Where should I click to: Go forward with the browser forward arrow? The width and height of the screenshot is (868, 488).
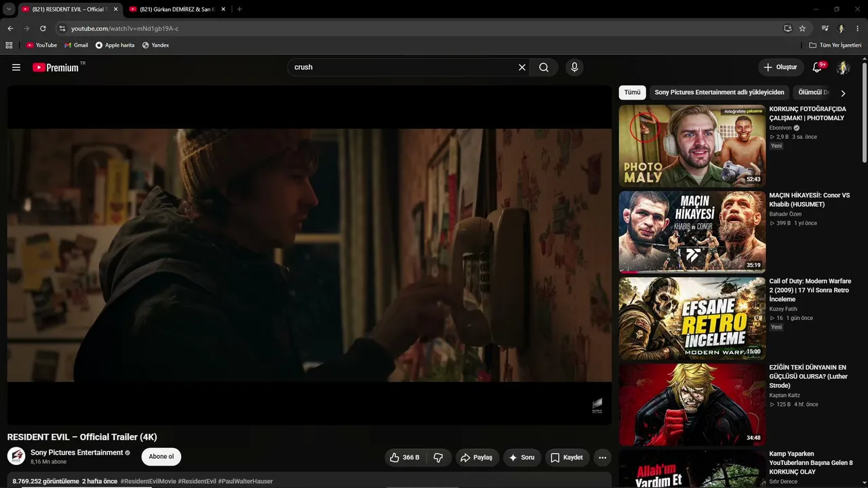[26, 28]
